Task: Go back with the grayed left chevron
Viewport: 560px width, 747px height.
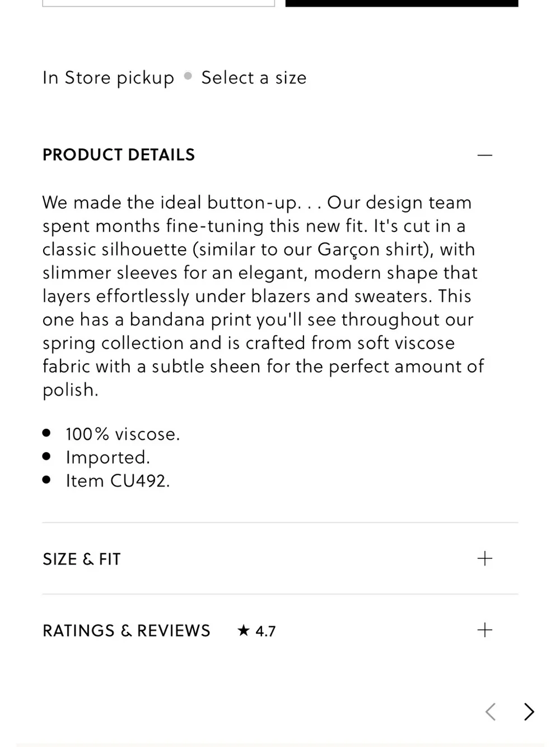Action: 491,712
